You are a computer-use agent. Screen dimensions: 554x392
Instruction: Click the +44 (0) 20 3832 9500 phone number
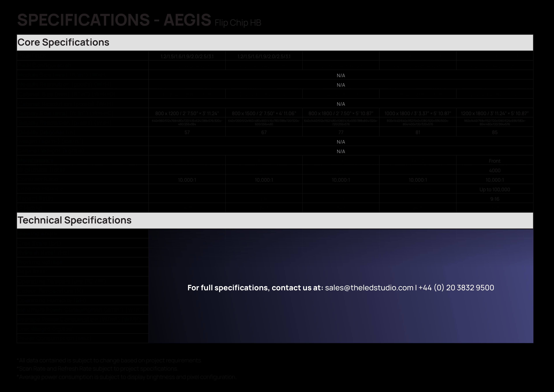pyautogui.click(x=456, y=288)
